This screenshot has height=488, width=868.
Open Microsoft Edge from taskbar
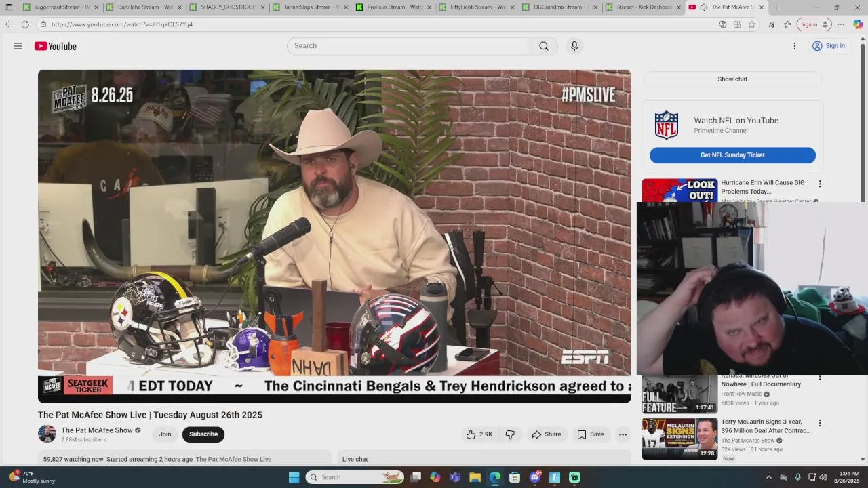coord(495,477)
